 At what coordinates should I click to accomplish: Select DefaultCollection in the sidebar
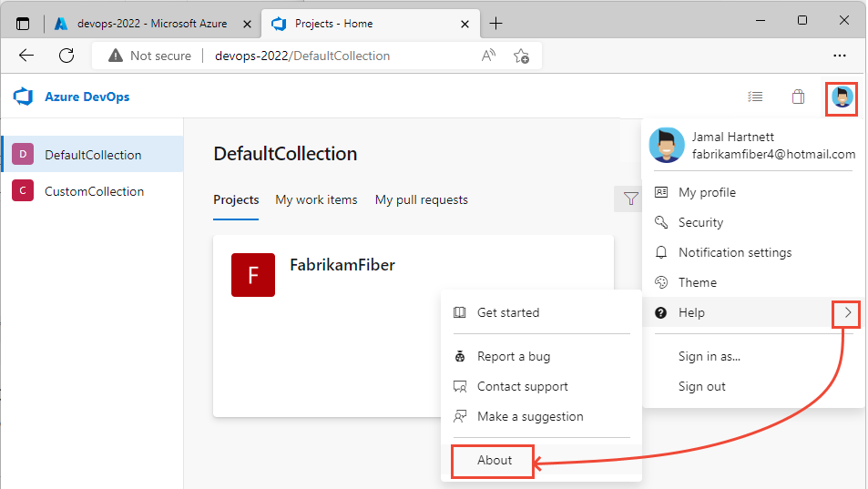(92, 154)
